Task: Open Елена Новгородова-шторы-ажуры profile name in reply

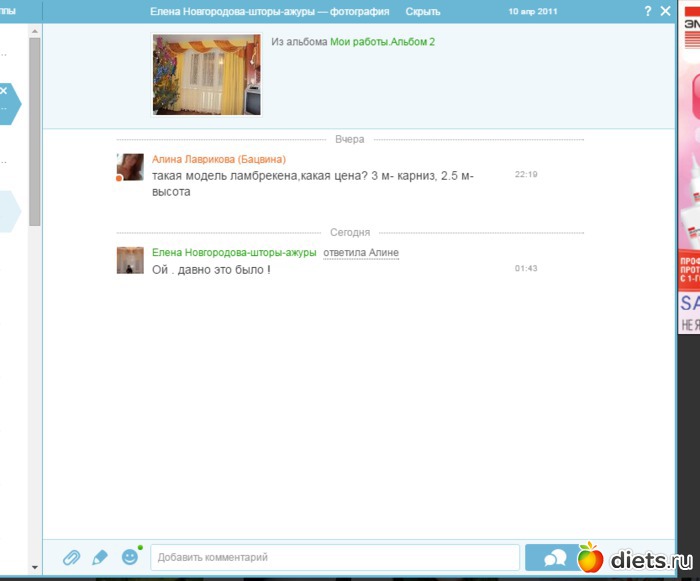Action: (234, 253)
